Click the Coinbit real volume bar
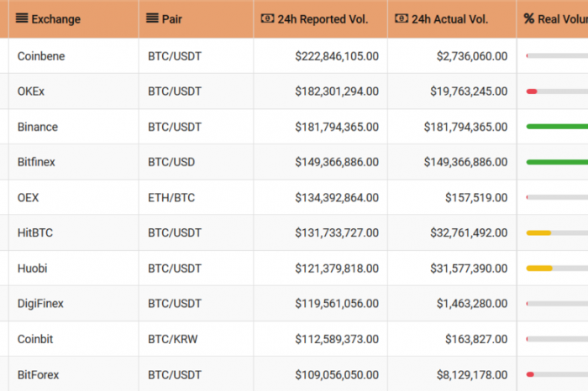Screen dimensions: 588x391 tap(557, 339)
